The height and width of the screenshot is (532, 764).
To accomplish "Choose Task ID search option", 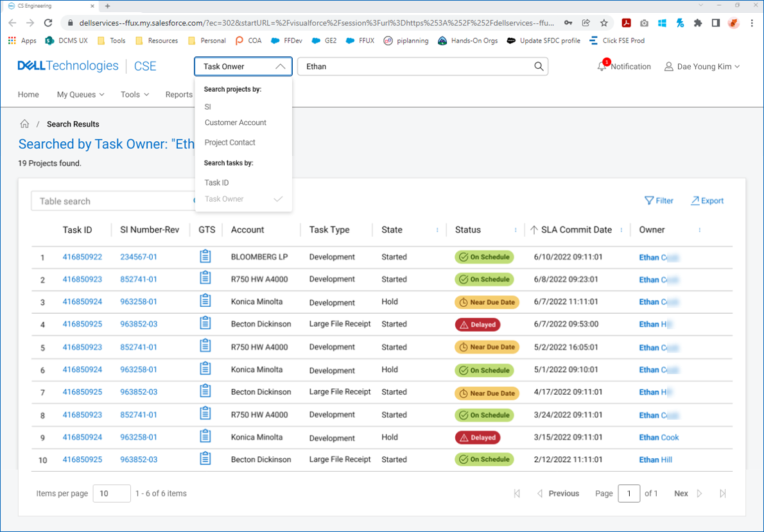I will pos(216,183).
